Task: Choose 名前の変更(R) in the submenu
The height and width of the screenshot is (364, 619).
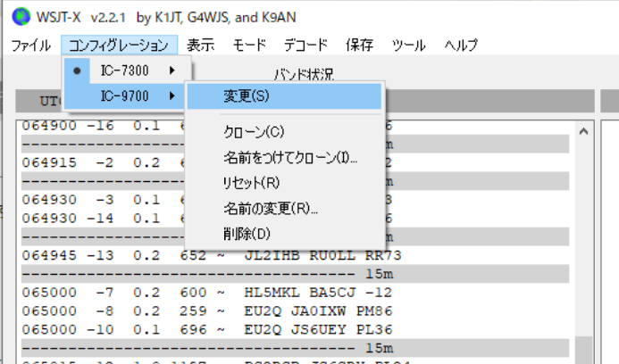Action: (x=284, y=208)
